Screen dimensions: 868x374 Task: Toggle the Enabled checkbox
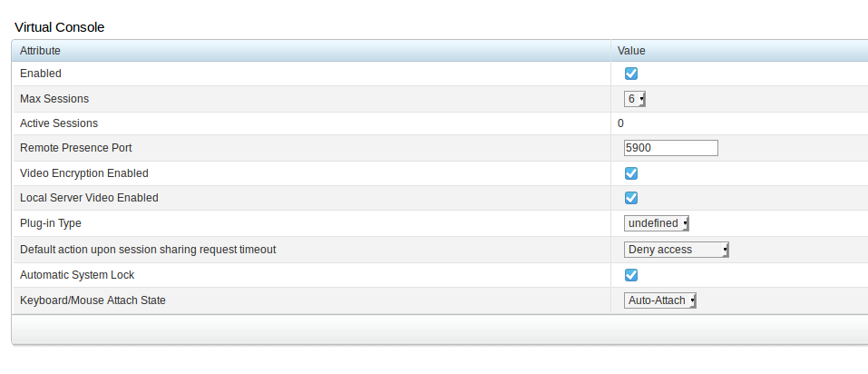[631, 74]
